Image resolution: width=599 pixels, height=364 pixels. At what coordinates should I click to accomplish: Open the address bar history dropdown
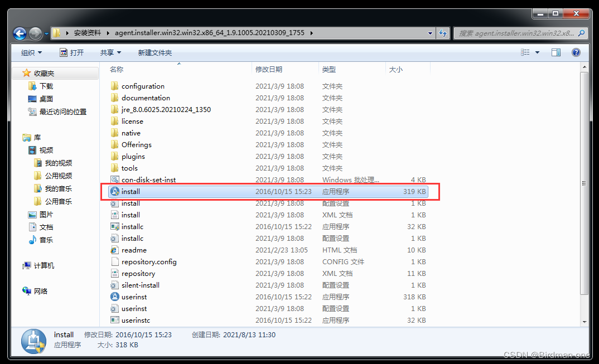pos(430,33)
